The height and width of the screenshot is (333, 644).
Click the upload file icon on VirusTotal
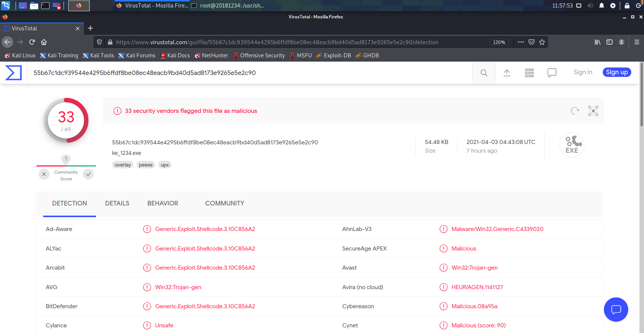pos(507,73)
